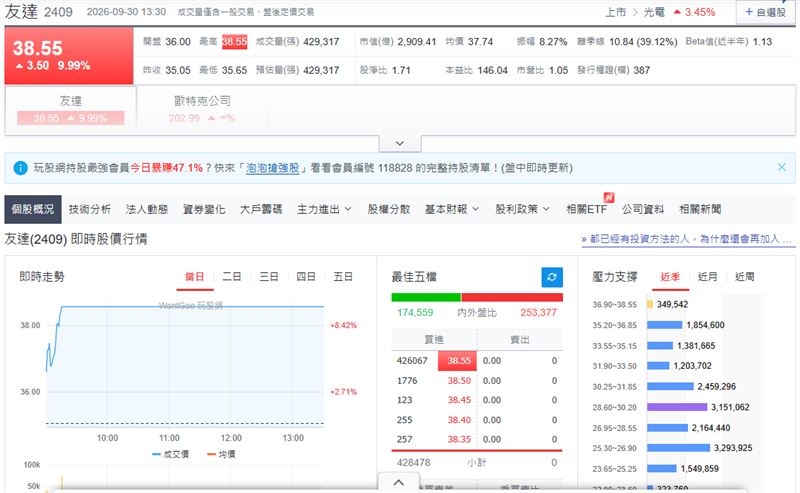Select the 四日 chart range
This screenshot has width=800, height=493.
tap(306, 277)
